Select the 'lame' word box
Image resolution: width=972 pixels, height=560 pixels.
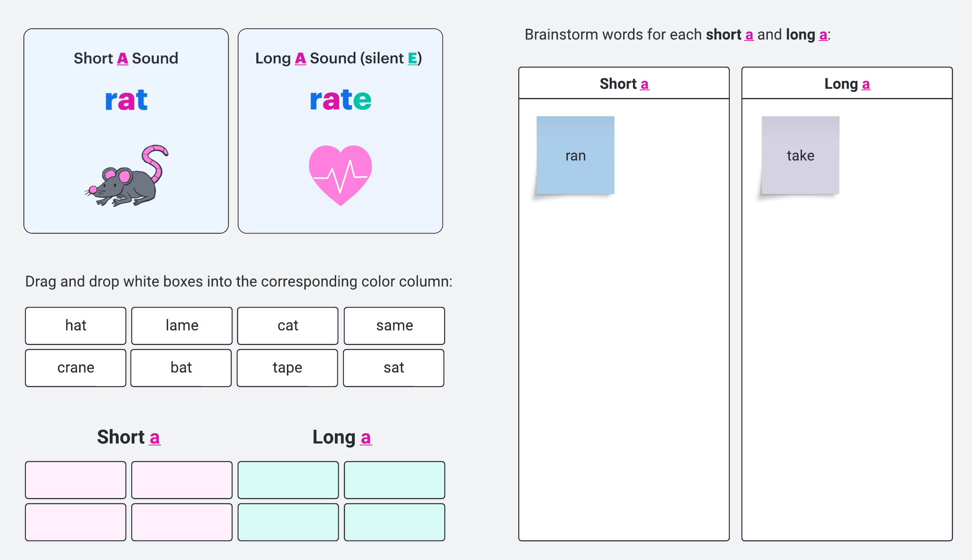point(182,326)
